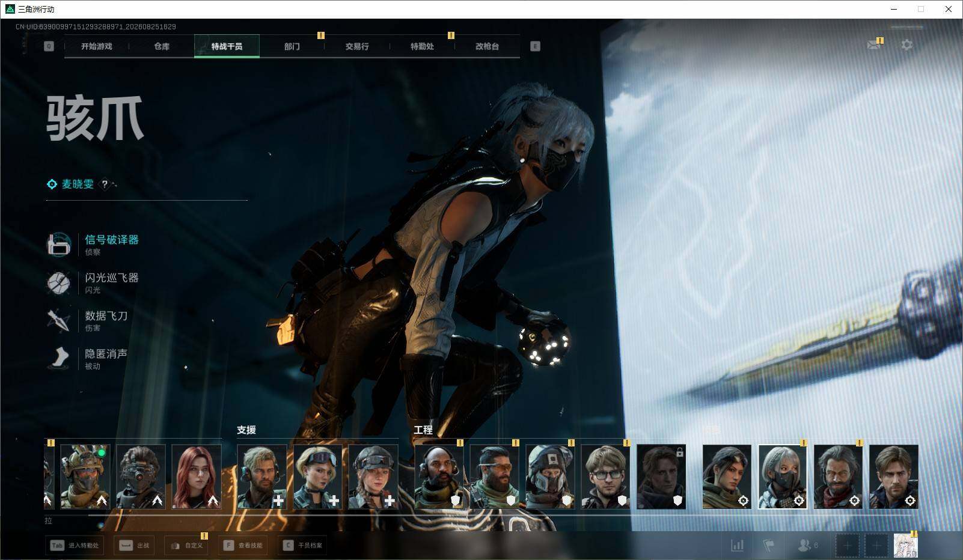Screen dimensions: 963x560
Task: Select the braided support operator wearing cap
Action: [x=373, y=476]
